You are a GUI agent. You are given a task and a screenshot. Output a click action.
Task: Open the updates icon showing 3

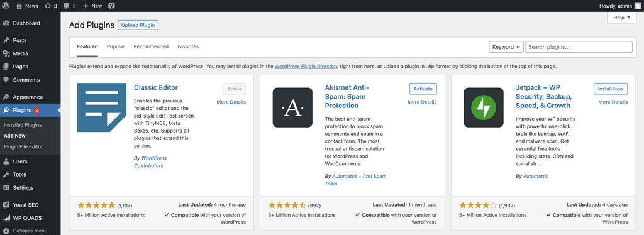click(50, 6)
